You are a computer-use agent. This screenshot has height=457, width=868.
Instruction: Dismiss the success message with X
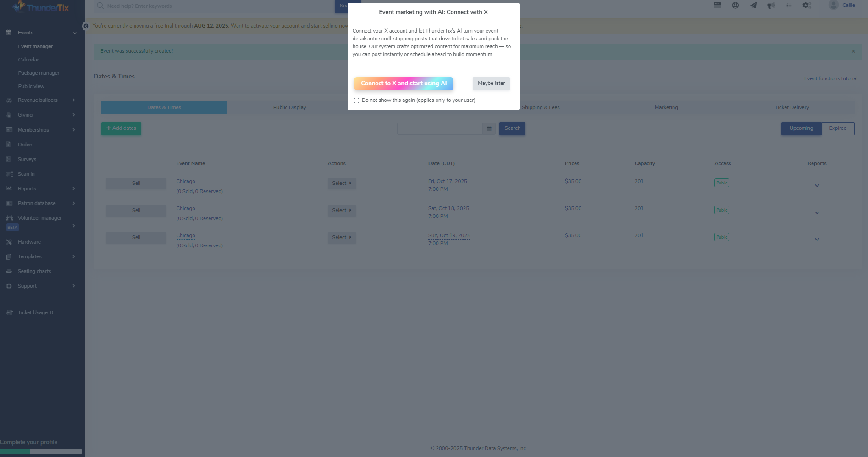tap(853, 51)
